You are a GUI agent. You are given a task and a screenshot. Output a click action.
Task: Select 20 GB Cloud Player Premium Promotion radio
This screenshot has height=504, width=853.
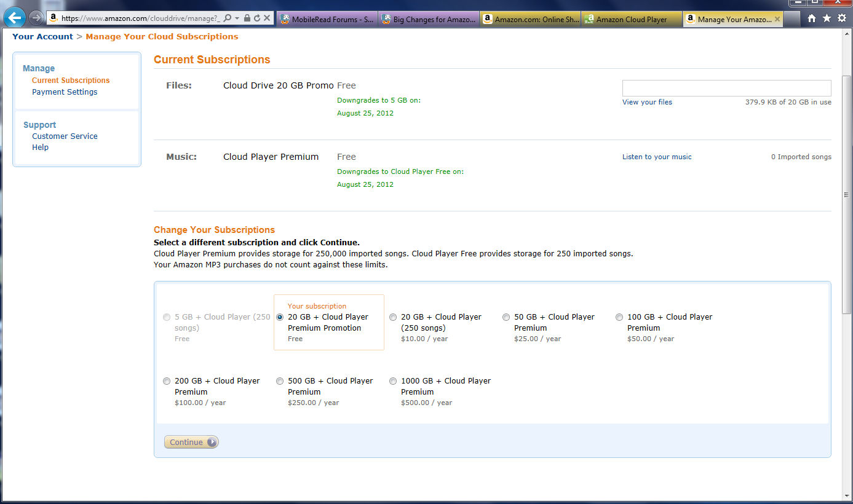280,317
